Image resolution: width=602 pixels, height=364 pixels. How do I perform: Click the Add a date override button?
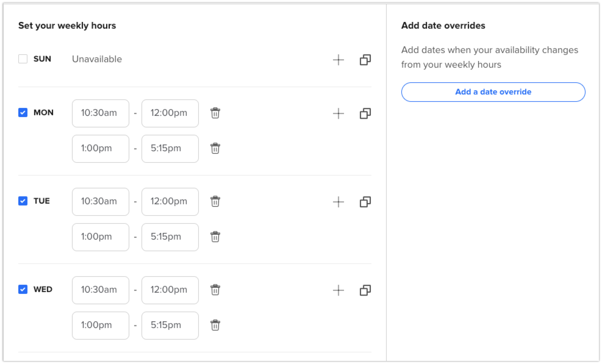click(493, 92)
